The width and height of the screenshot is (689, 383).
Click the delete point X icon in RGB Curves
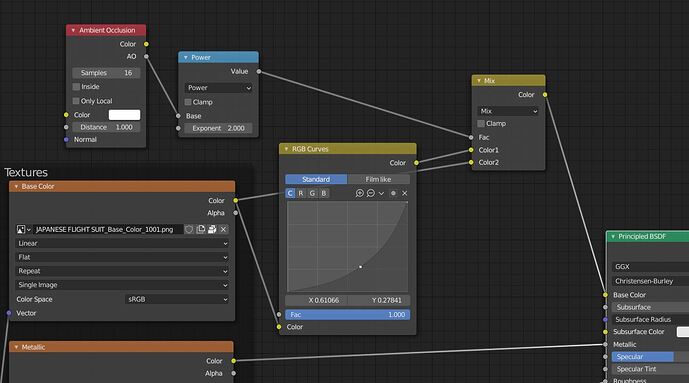[405, 193]
